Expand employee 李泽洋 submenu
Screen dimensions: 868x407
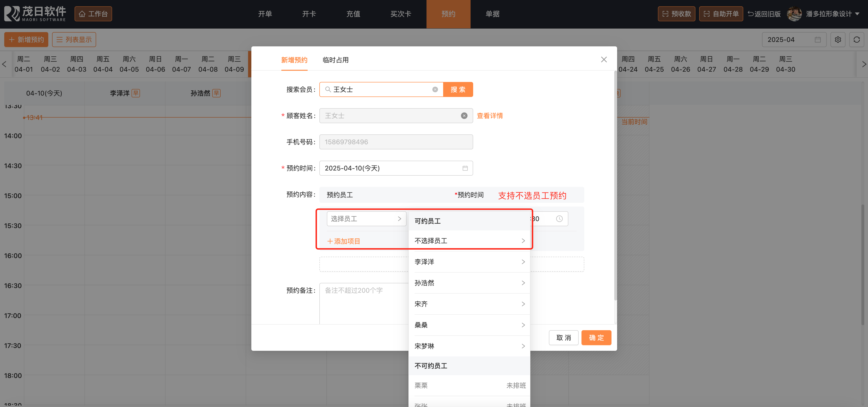pyautogui.click(x=469, y=262)
